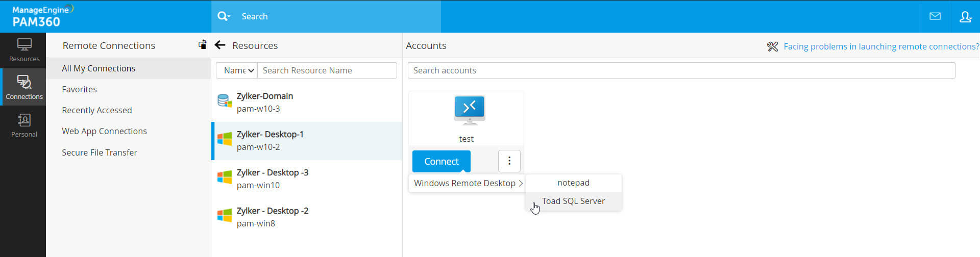
Task: Click the Search Resource Name field
Action: point(327,70)
